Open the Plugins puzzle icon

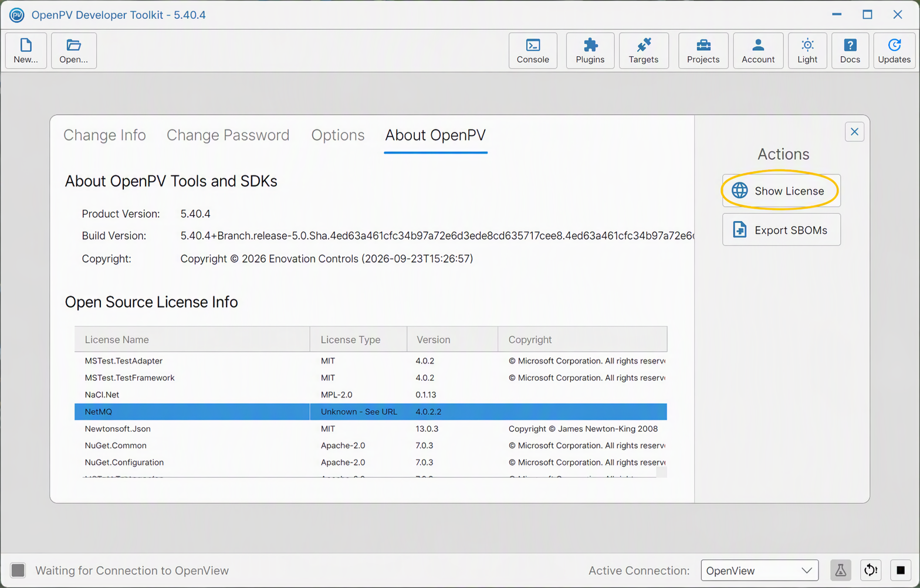[590, 50]
